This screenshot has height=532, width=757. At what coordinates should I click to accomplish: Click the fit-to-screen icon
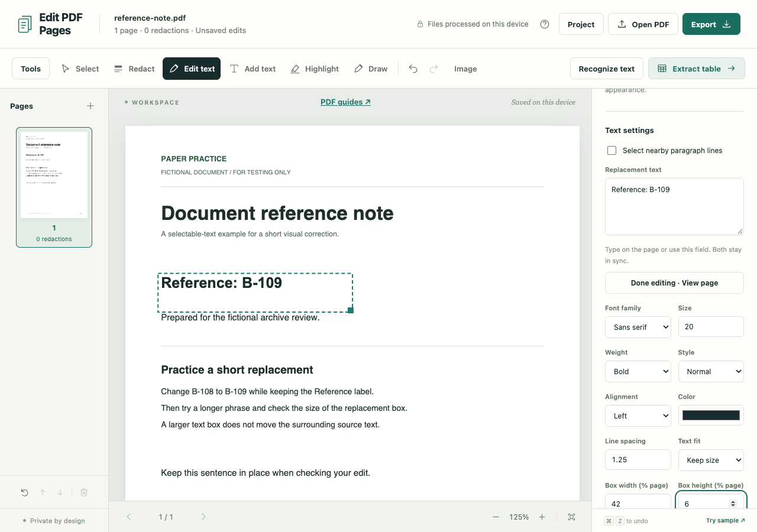click(571, 517)
